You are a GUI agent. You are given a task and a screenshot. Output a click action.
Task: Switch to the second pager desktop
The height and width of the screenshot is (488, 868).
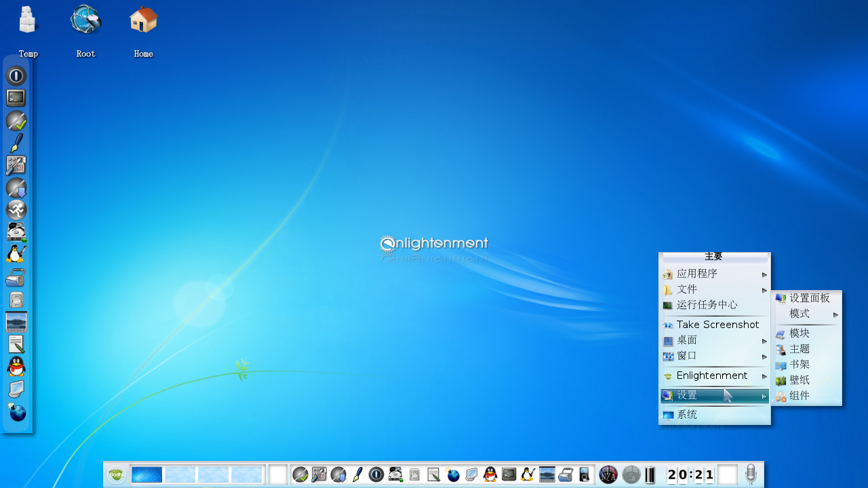click(x=180, y=474)
